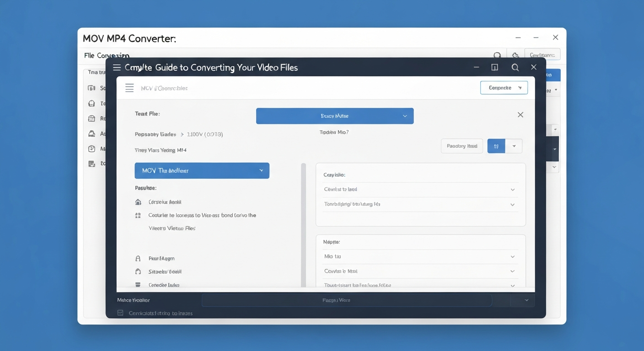The image size is (644, 351).
Task: Open the archive icon in the left sidebar
Action: tap(91, 118)
